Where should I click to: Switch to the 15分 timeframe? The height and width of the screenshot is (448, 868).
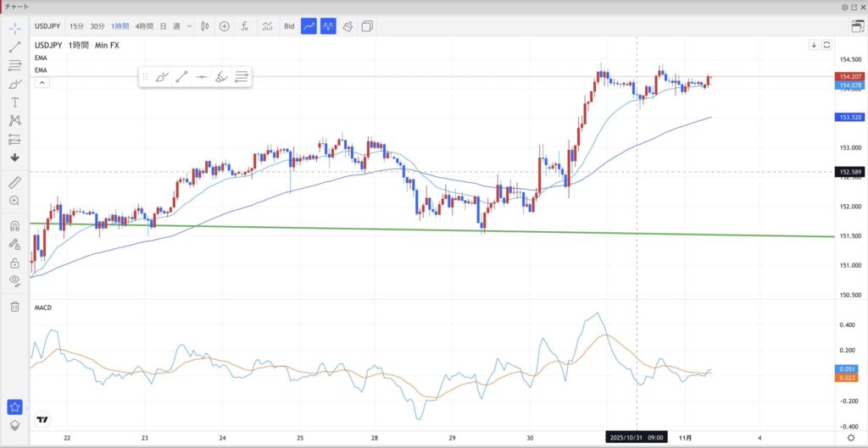76,26
